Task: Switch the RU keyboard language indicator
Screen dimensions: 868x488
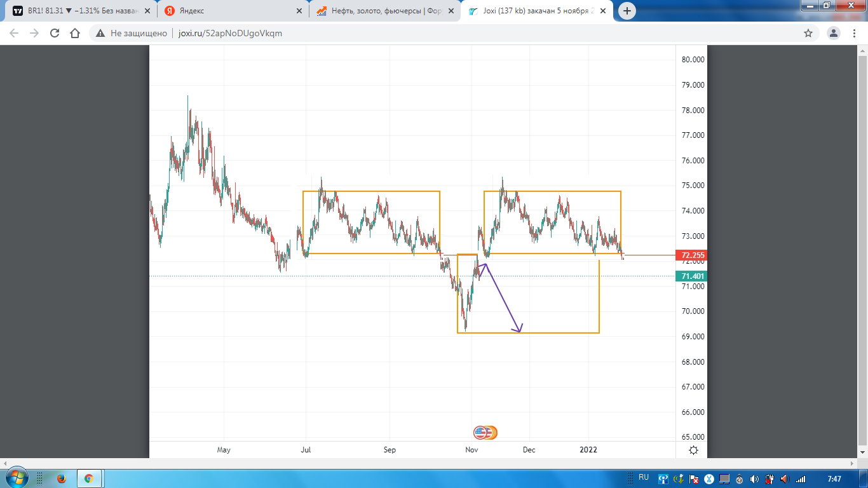Action: [644, 477]
